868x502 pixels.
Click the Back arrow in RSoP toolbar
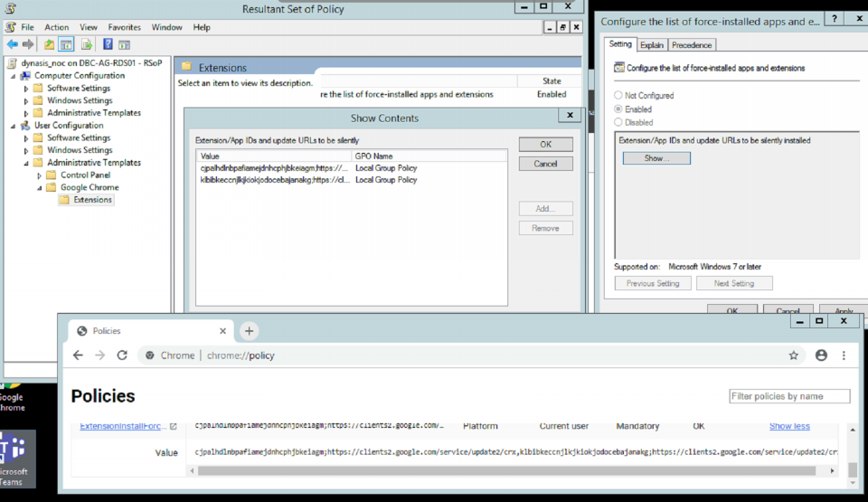(12, 44)
